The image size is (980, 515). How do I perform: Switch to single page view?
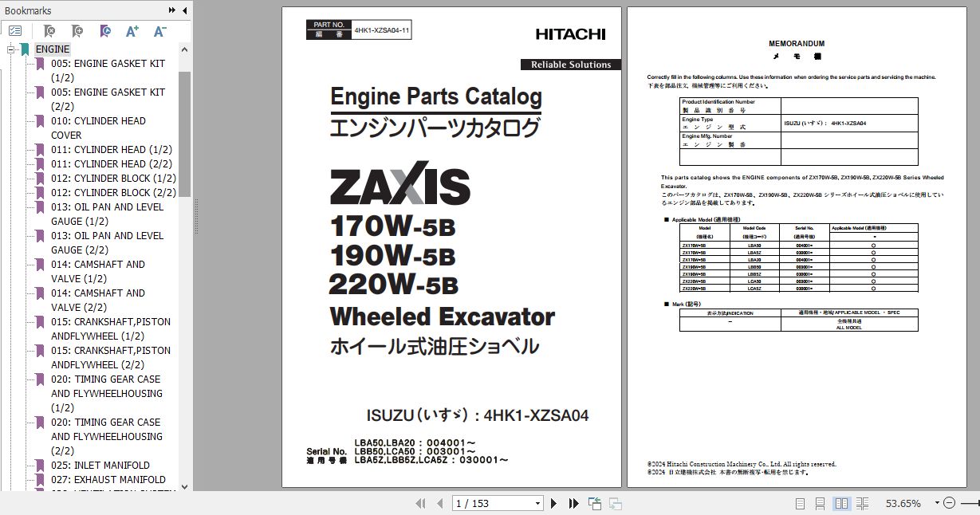coord(800,503)
